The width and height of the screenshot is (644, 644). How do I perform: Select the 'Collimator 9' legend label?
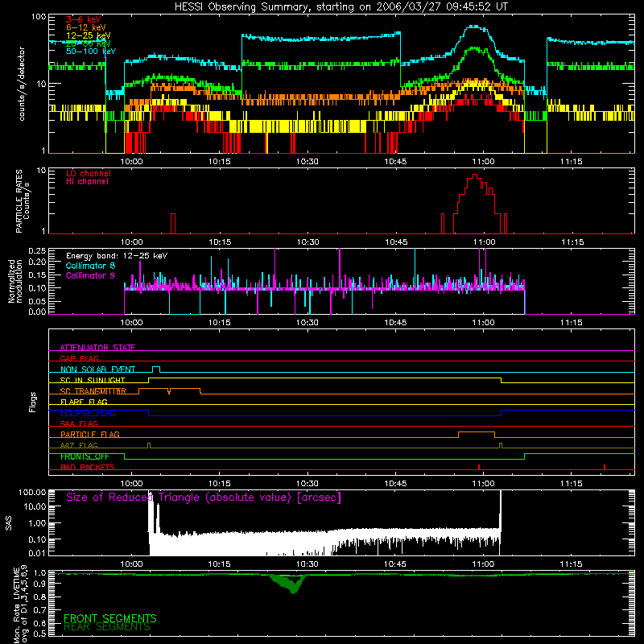(x=90, y=275)
